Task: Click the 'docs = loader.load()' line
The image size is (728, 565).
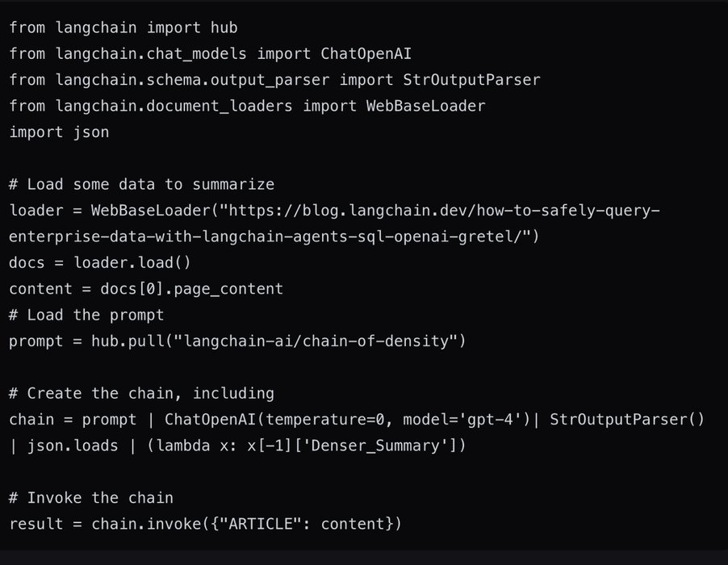Action: pyautogui.click(x=100, y=263)
